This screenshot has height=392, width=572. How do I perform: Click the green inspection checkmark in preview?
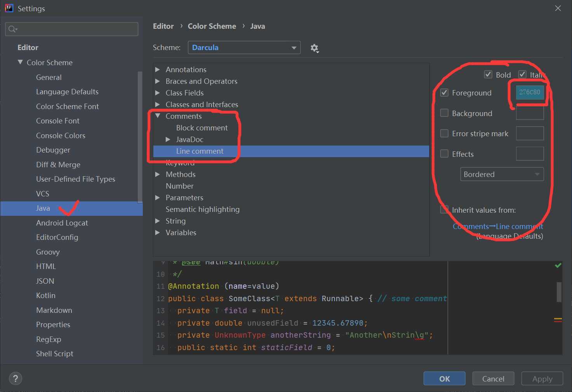[x=558, y=265]
